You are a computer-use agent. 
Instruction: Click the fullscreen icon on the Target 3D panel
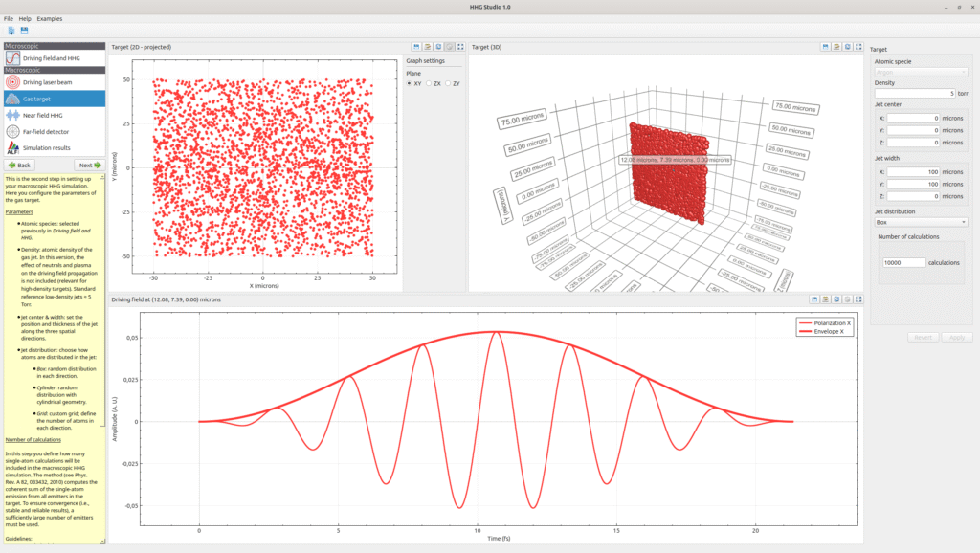tap(857, 46)
